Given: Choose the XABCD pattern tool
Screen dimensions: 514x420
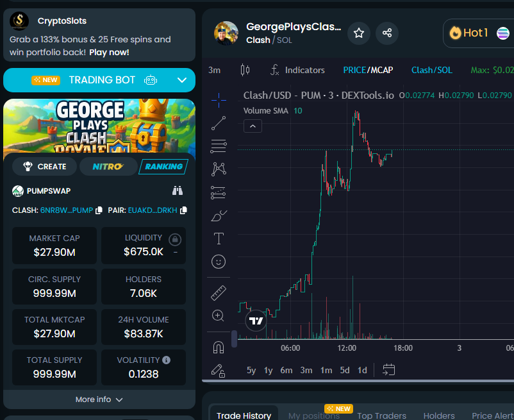Looking at the screenshot, I should coord(219,169).
